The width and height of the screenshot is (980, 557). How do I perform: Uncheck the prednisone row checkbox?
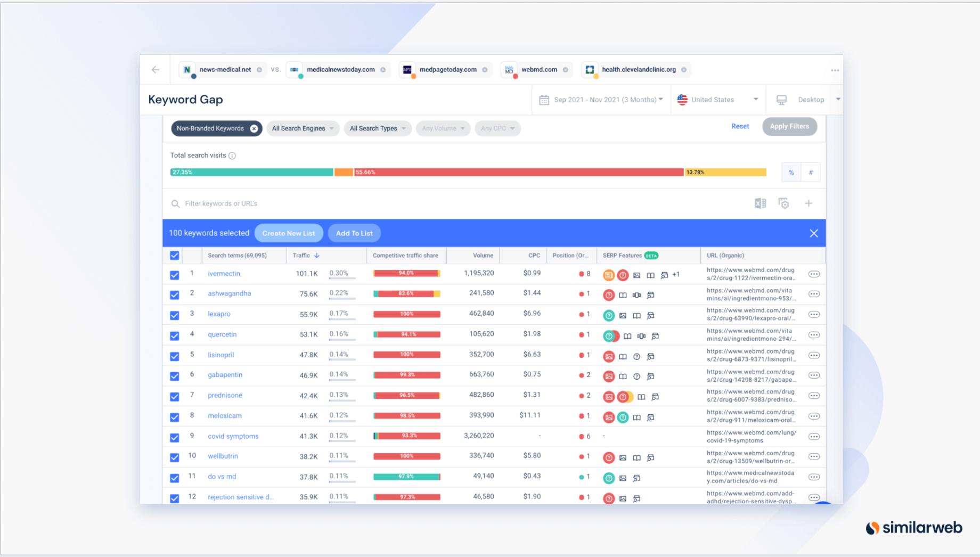click(174, 397)
